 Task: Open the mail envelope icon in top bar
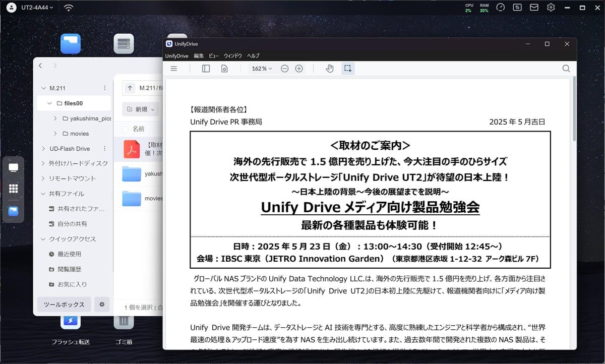pyautogui.click(x=534, y=8)
